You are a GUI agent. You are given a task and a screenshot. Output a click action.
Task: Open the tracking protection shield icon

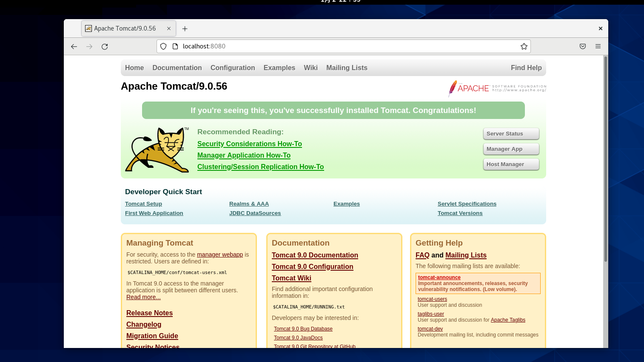[163, 46]
